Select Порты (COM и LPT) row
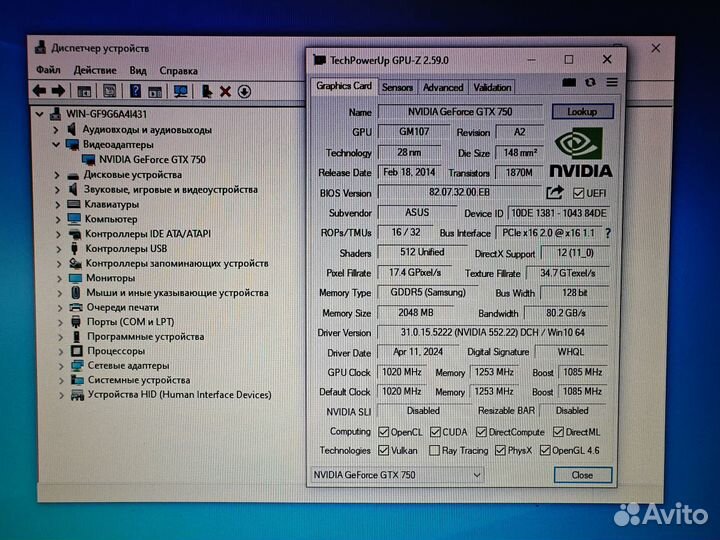Image resolution: width=720 pixels, height=540 pixels. pos(131,322)
